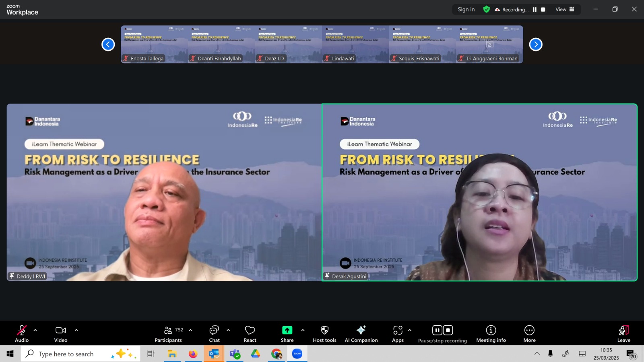Unmute the microphone Audio button
This screenshot has height=362, width=644.
(22, 333)
